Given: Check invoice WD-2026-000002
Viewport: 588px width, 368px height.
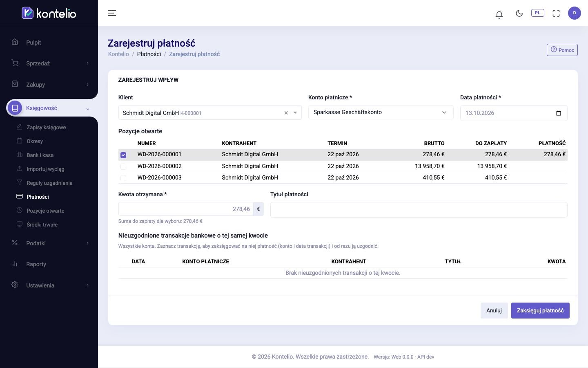Looking at the screenshot, I should pos(123,166).
